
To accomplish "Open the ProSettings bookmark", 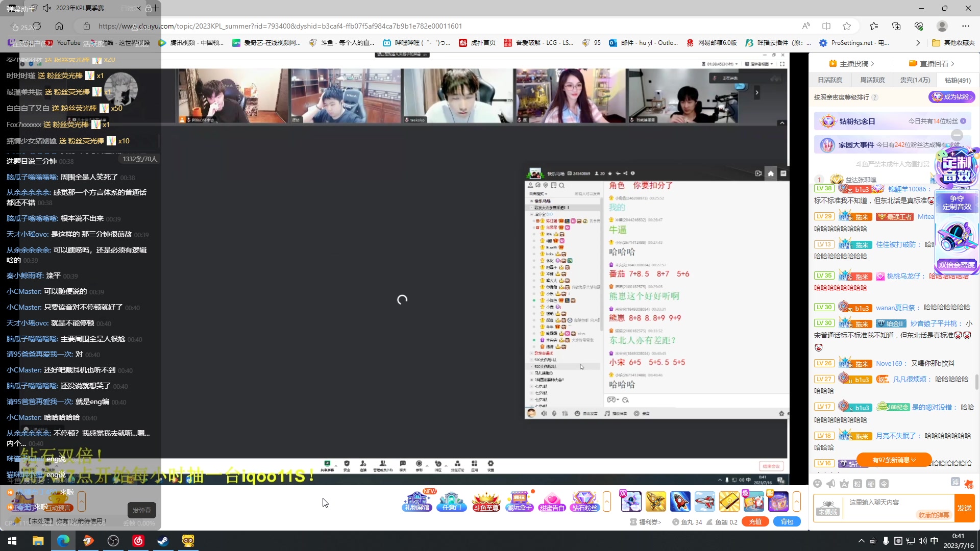I will point(854,43).
